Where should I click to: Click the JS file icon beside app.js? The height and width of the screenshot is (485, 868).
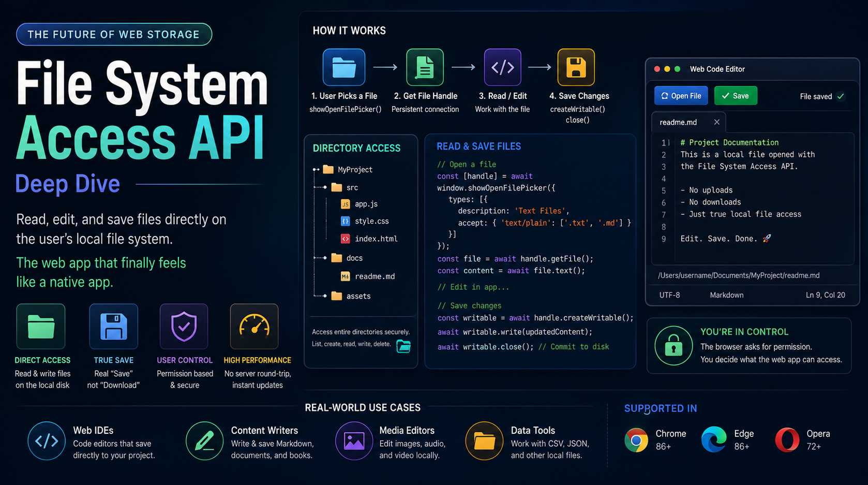point(345,204)
